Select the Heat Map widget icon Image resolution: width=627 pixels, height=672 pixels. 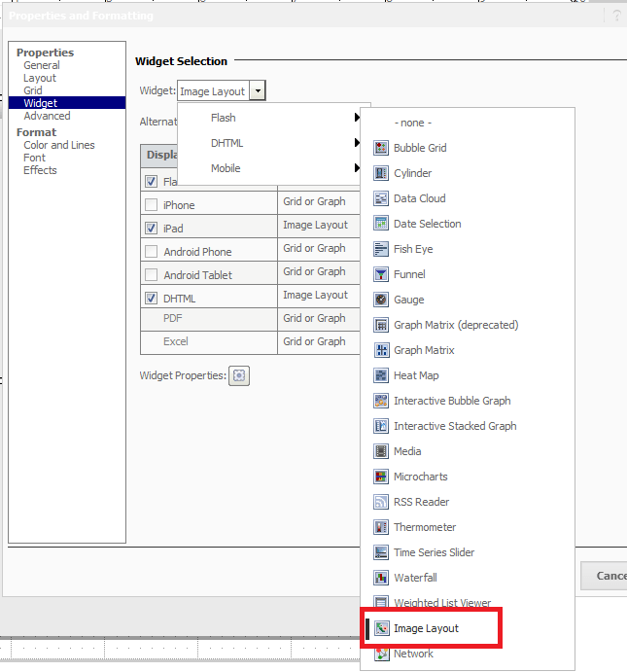click(381, 375)
